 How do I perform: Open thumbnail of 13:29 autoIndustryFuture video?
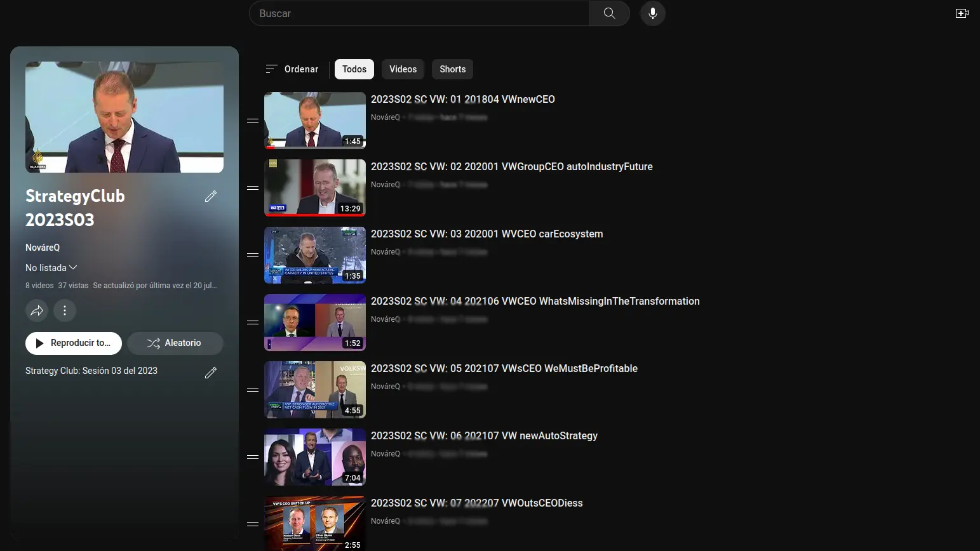point(315,188)
